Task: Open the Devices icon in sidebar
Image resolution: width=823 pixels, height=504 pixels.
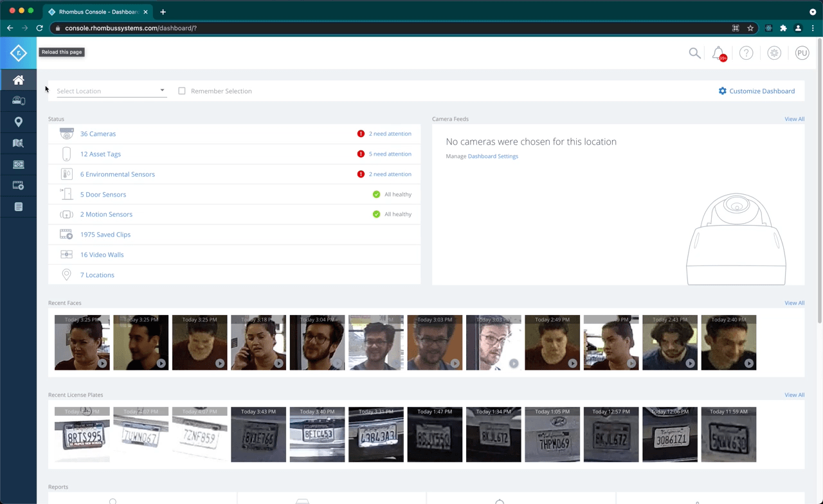Action: [18, 101]
